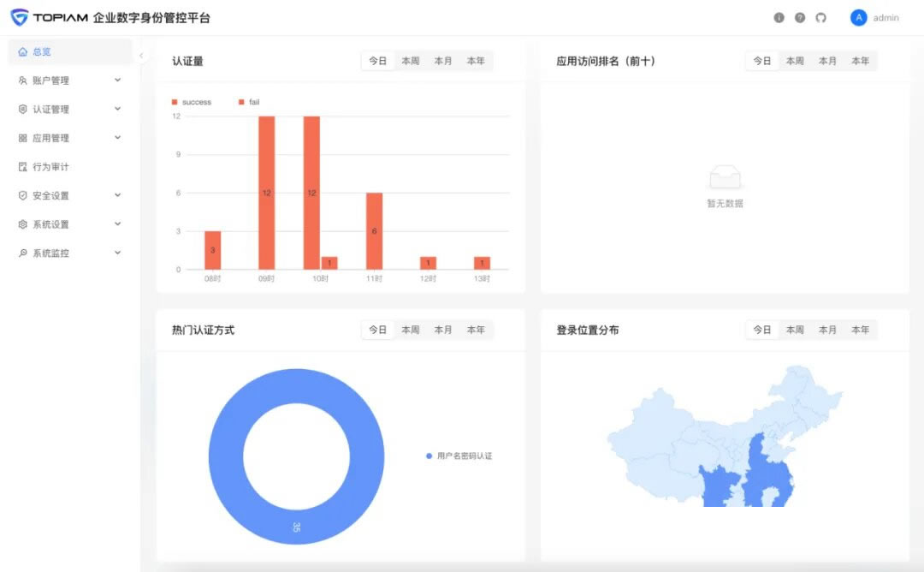924x572 pixels.
Task: Expand the 认证管理 chevron
Action: coord(118,109)
